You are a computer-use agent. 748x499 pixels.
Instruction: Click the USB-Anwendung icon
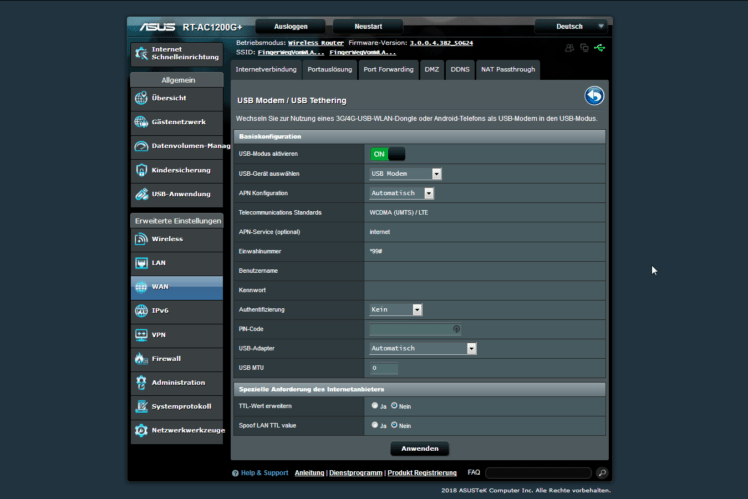click(141, 194)
